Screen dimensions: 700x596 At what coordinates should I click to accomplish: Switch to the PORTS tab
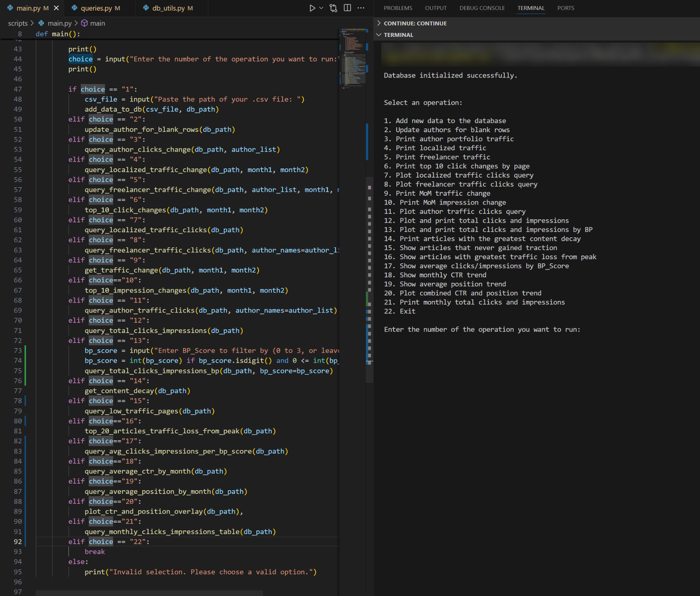coord(565,8)
